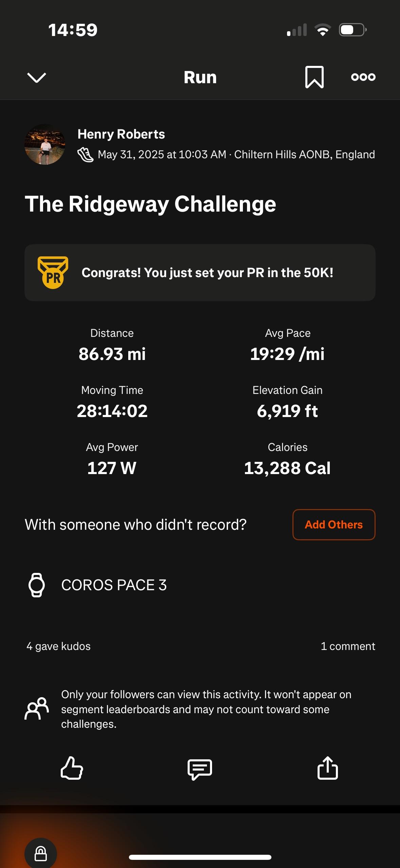
Task: Open comments with the speech bubble icon
Action: (x=200, y=769)
